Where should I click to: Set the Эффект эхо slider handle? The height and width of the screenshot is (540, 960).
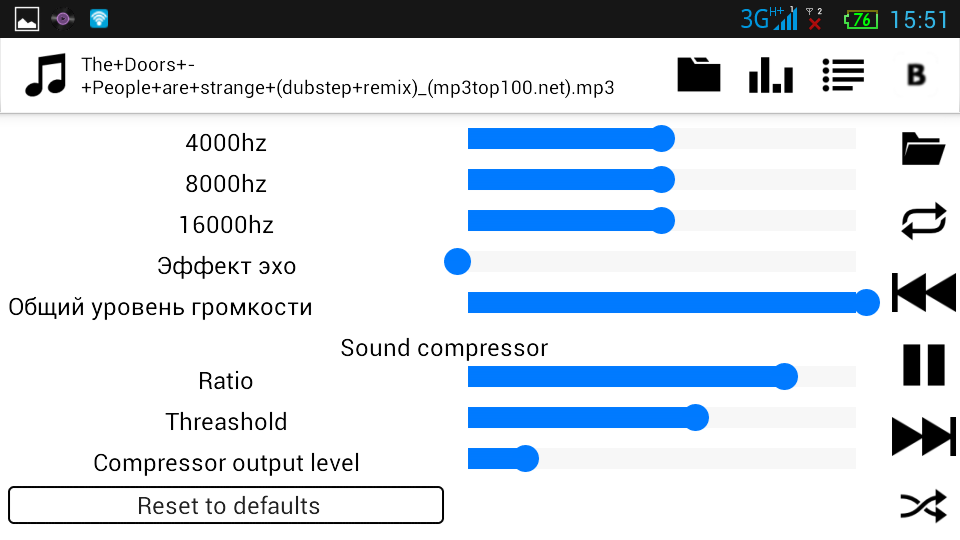tap(457, 262)
